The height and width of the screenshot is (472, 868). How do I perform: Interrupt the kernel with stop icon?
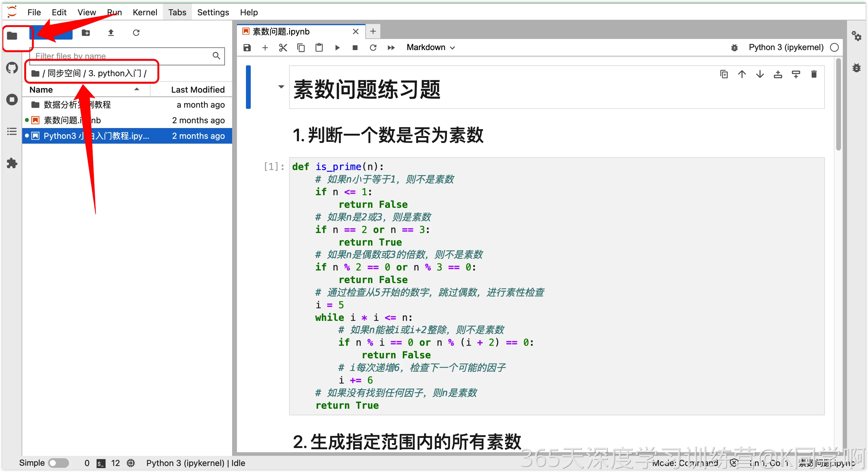pos(355,47)
